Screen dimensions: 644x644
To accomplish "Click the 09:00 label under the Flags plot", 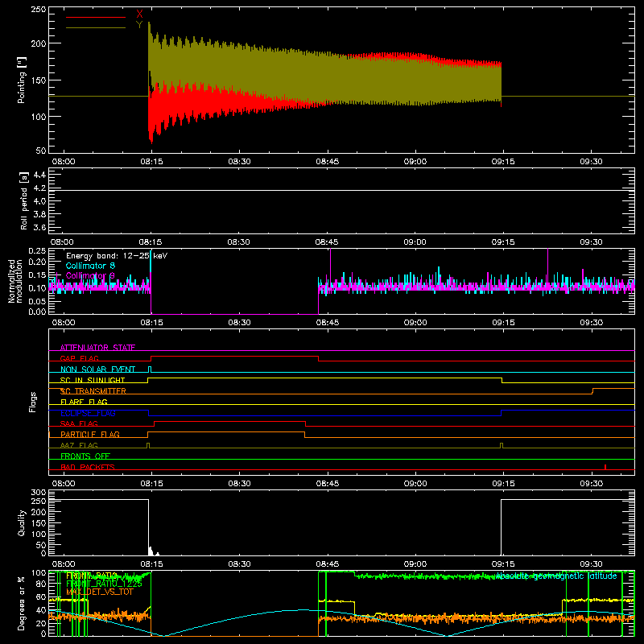I will tap(415, 484).
